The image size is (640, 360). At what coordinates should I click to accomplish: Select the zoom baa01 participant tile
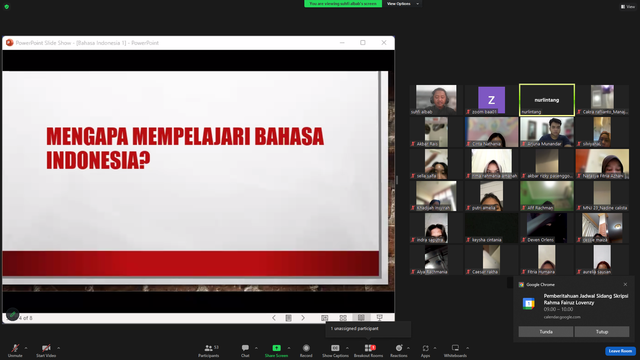tap(491, 100)
